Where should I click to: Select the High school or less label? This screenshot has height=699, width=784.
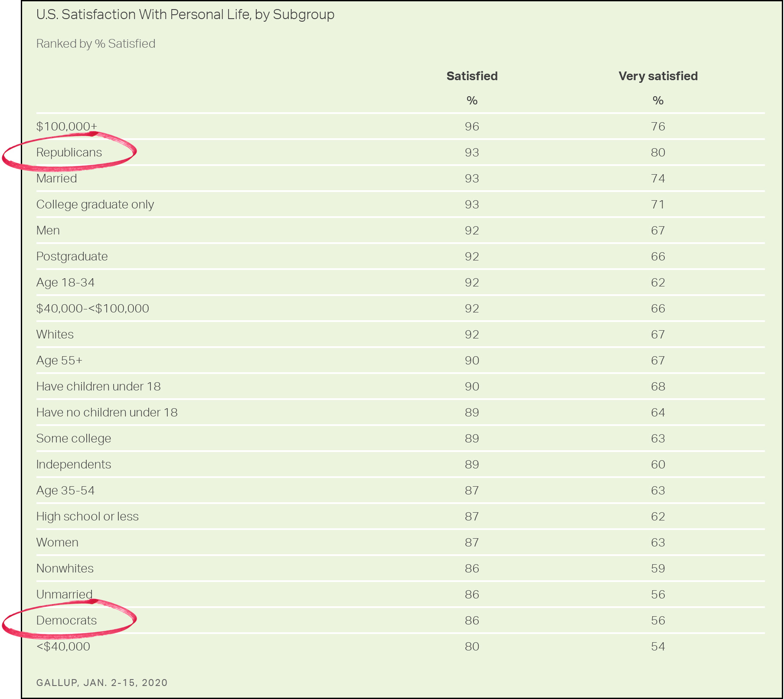[87, 517]
